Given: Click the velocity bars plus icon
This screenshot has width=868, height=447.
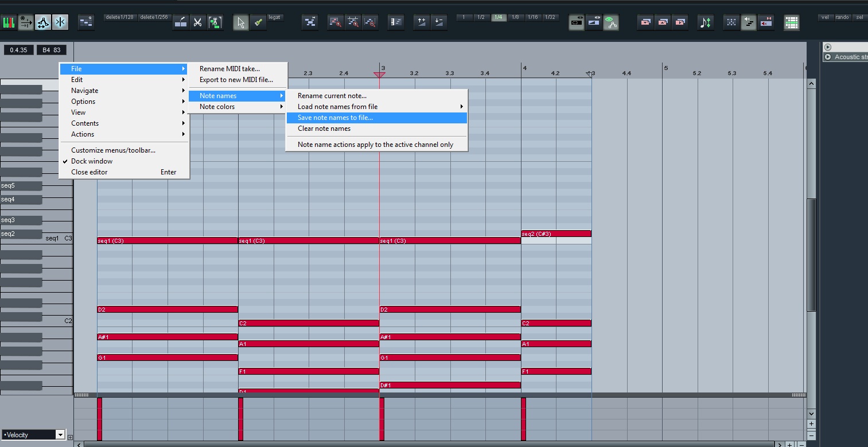Looking at the screenshot, I should pyautogui.click(x=422, y=22).
